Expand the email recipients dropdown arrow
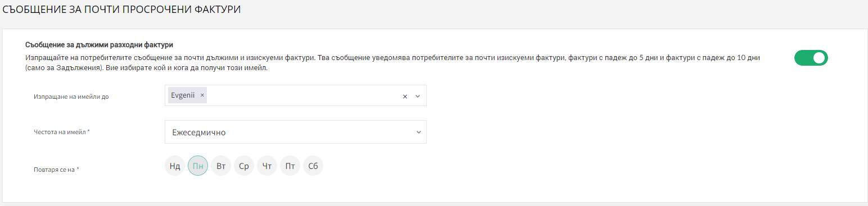Image resolution: width=868 pixels, height=206 pixels. tap(418, 96)
